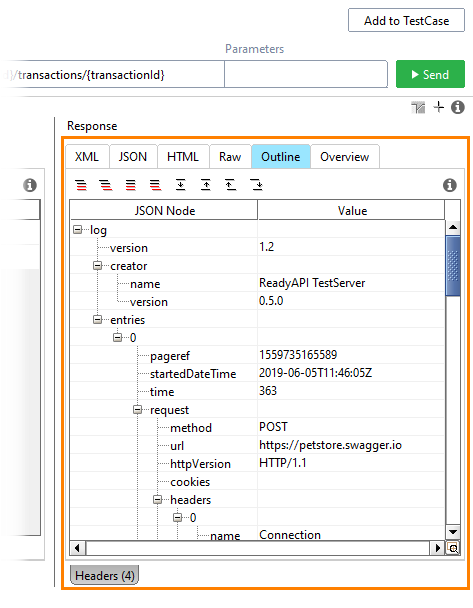Click the value https://petstore.swagger.io
The image size is (473, 608).
click(330, 445)
